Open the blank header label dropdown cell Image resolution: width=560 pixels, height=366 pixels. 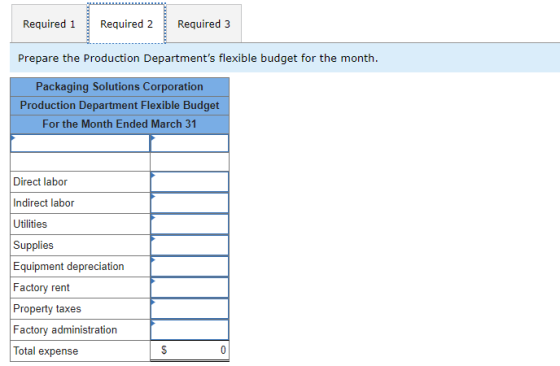(80, 143)
